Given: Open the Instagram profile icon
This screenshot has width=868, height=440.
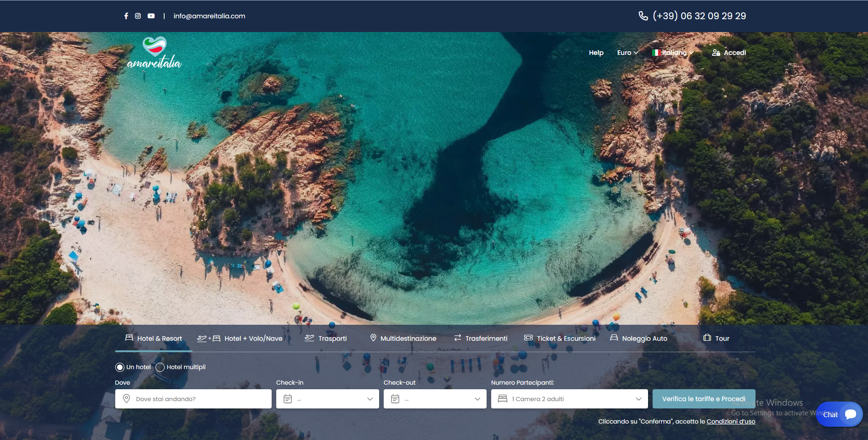Looking at the screenshot, I should pos(138,16).
